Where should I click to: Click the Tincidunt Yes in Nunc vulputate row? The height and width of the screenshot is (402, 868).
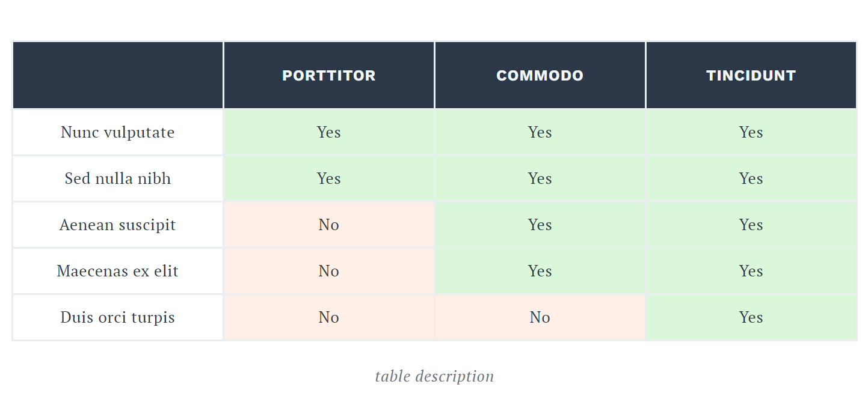tap(751, 132)
